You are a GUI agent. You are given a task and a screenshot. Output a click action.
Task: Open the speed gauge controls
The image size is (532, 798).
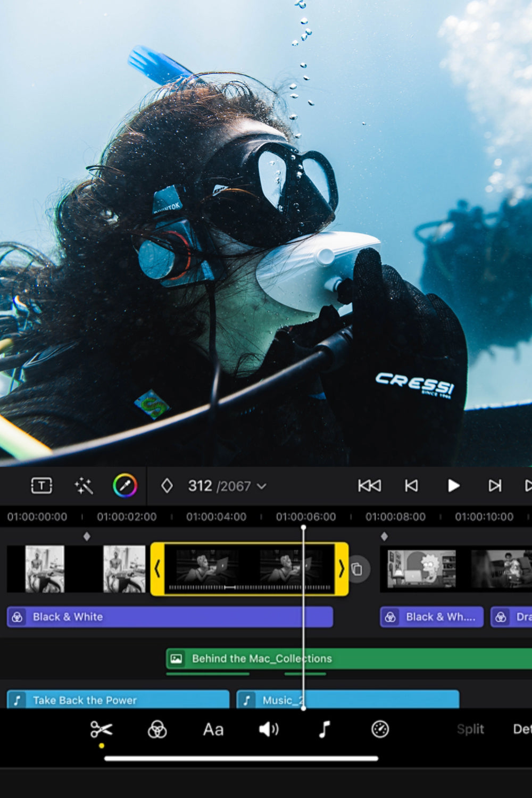pos(380,729)
